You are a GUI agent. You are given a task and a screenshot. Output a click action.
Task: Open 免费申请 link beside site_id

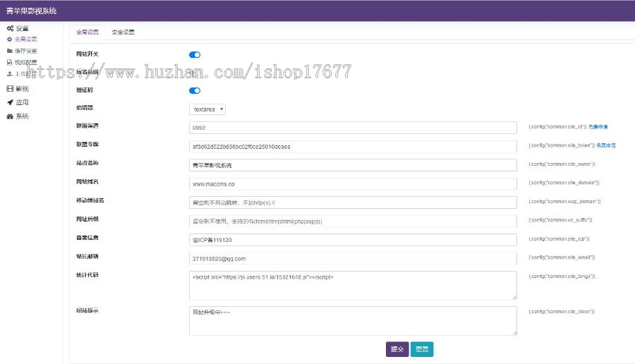[x=598, y=127]
